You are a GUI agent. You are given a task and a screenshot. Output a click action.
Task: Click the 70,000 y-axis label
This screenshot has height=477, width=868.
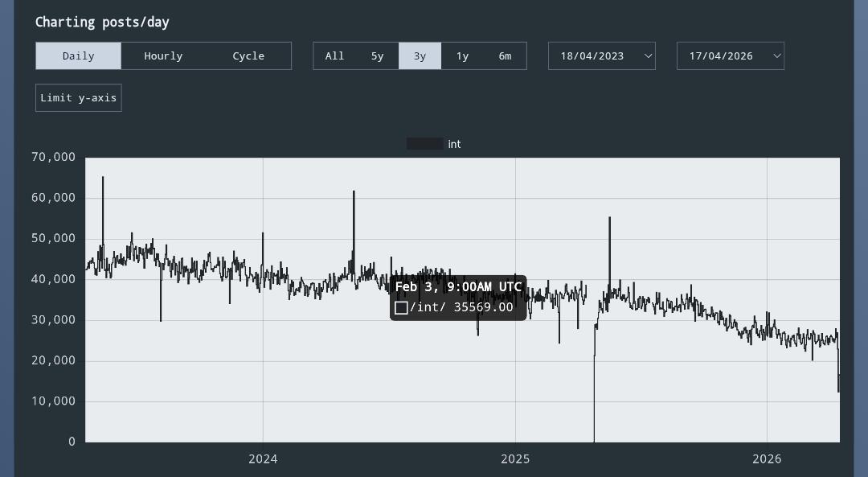pos(53,158)
